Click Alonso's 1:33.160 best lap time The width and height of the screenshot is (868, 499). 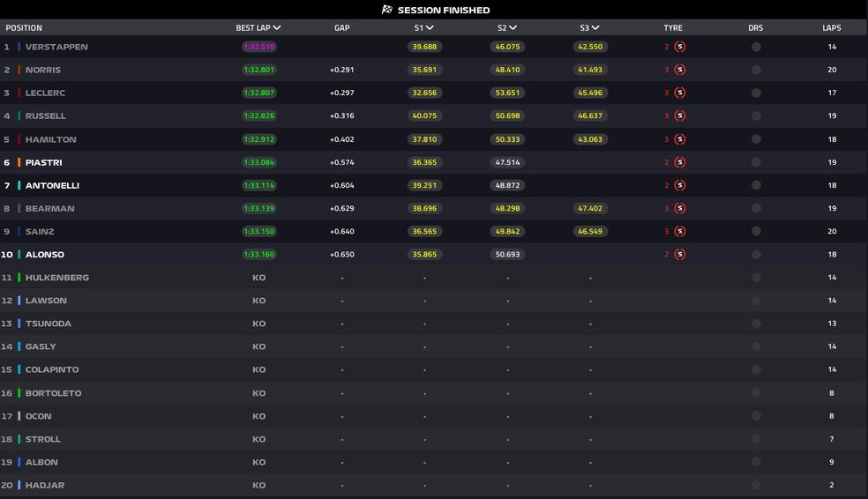click(x=259, y=255)
